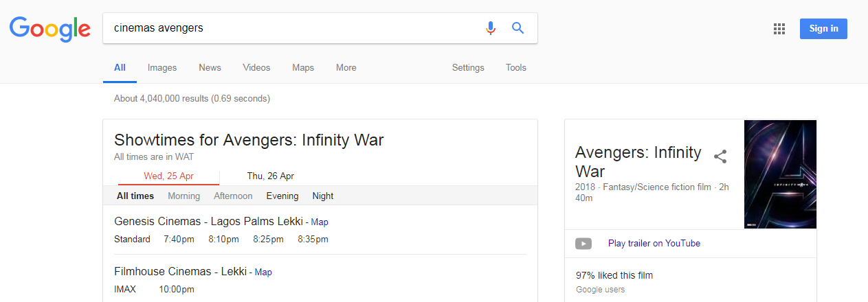Click the Sign in button
Viewport: 868px width, 302px height.
pos(823,28)
